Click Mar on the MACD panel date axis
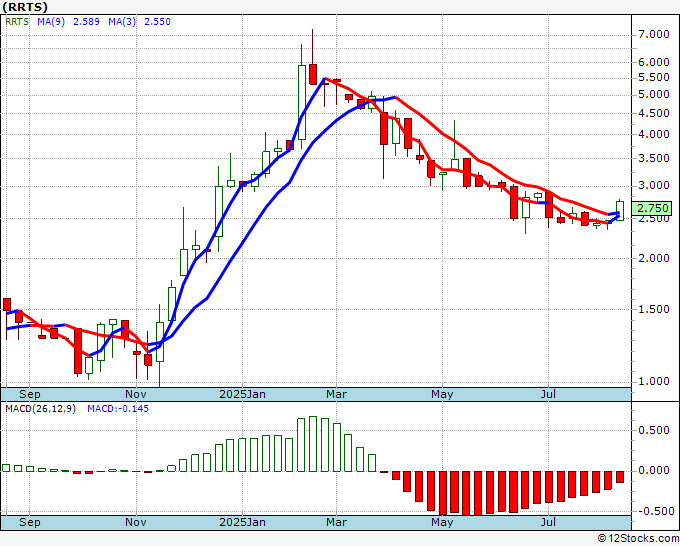This screenshot has width=680, height=546. (337, 522)
